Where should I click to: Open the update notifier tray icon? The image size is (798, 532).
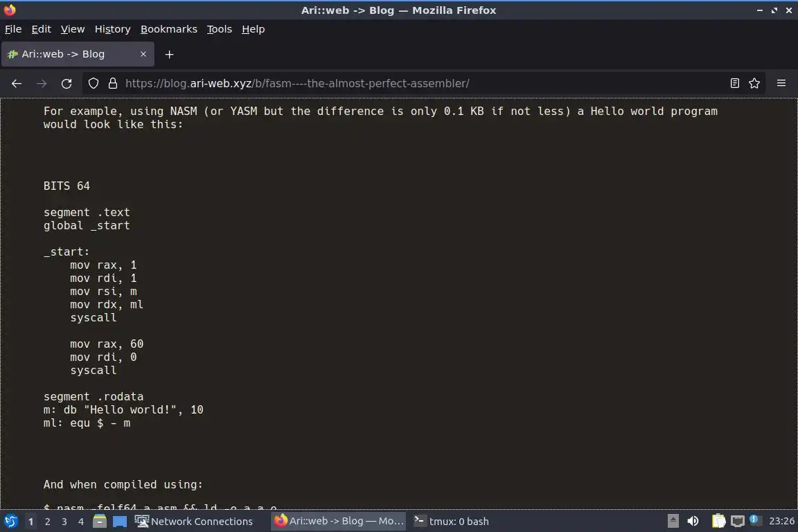click(755, 520)
